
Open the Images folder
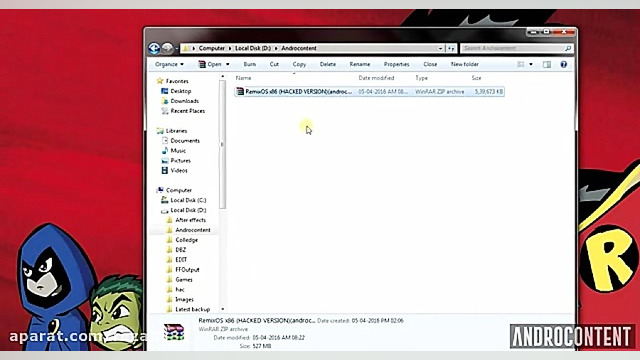point(184,299)
